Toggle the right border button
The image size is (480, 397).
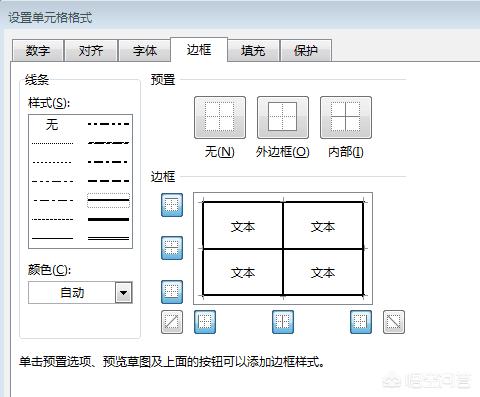(x=361, y=322)
